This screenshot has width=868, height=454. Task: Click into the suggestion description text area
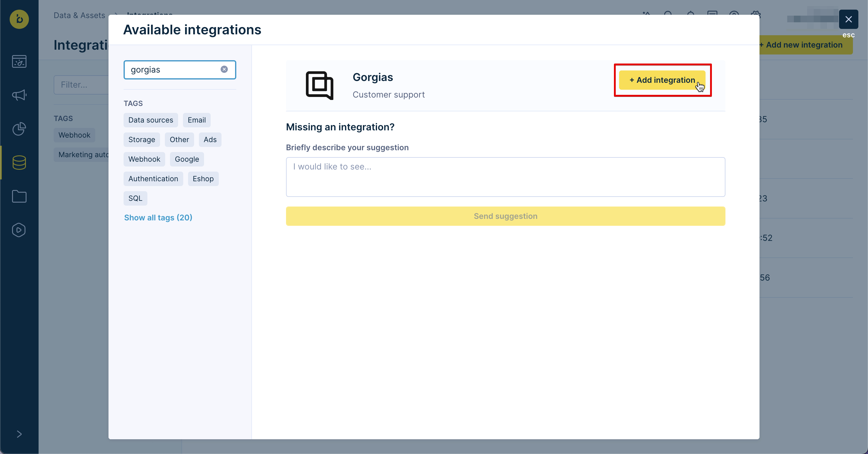tap(505, 177)
